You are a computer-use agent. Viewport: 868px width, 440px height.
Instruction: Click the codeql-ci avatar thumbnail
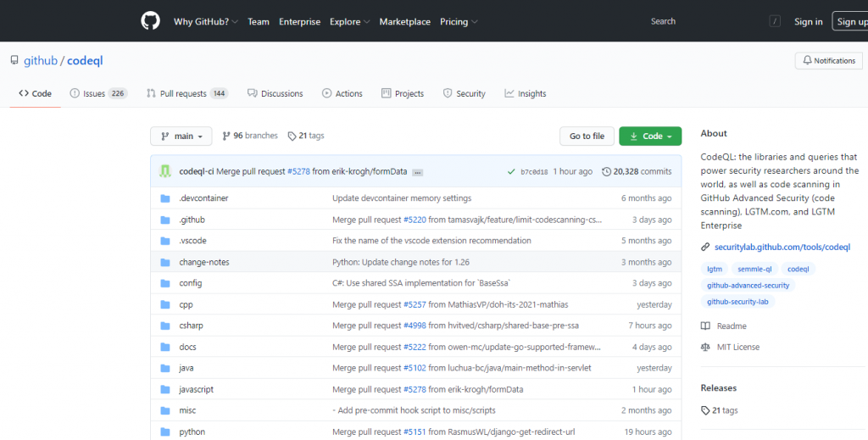point(165,171)
